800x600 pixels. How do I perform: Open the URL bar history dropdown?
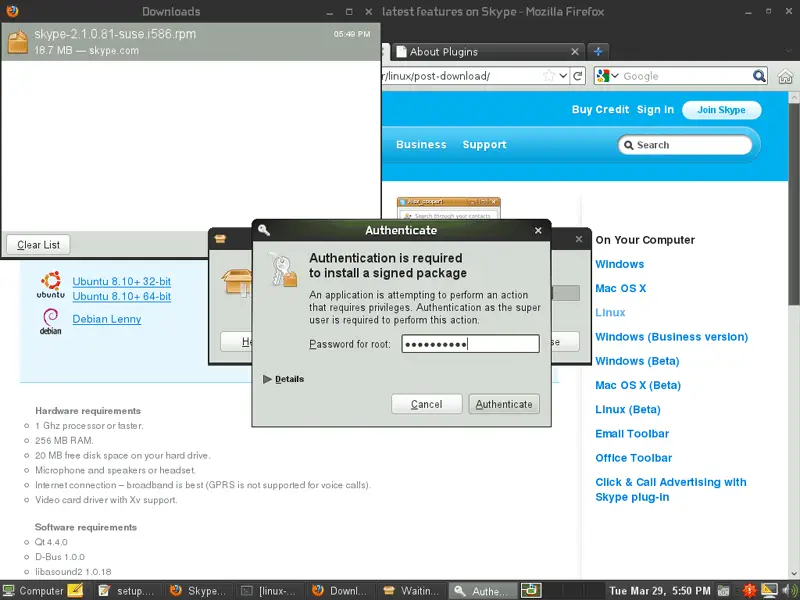click(564, 76)
